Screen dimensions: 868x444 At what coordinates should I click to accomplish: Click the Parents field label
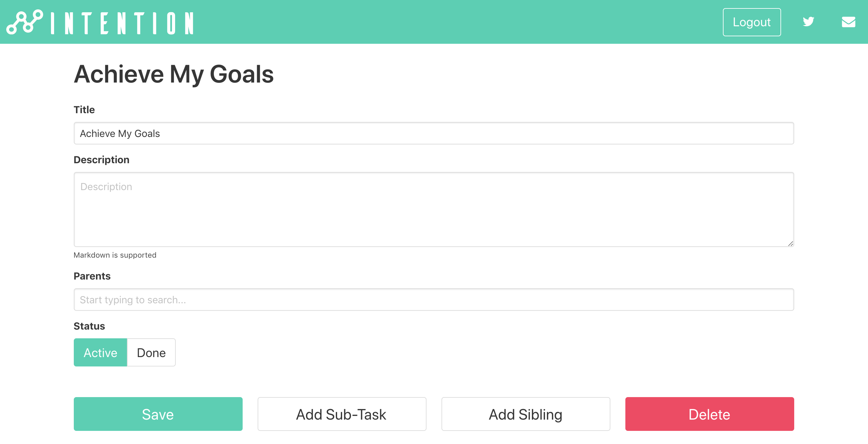click(92, 276)
